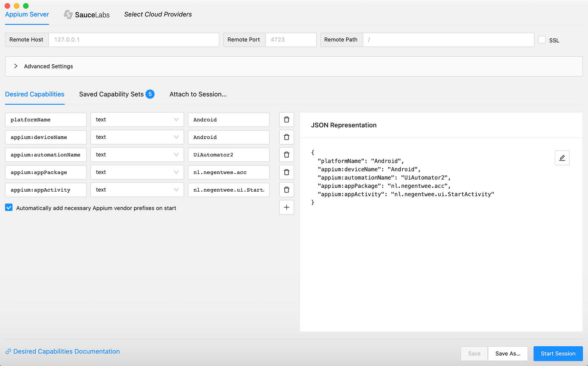
Task: Click the platformName Android value field
Action: click(228, 120)
